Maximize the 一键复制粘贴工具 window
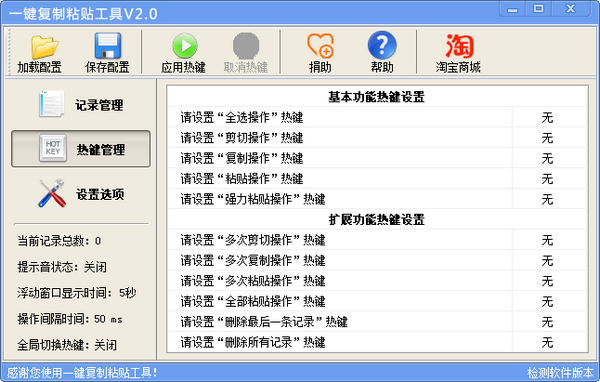 [x=538, y=9]
